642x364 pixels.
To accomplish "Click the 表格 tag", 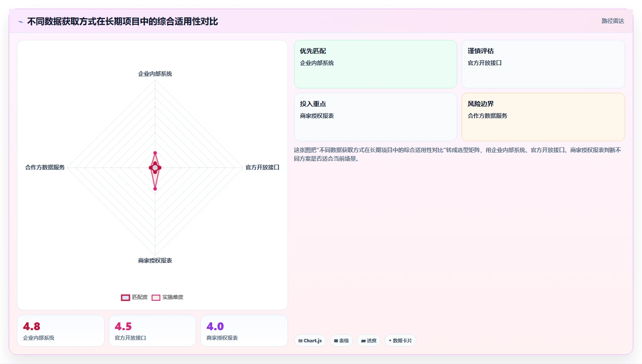I will pyautogui.click(x=341, y=341).
